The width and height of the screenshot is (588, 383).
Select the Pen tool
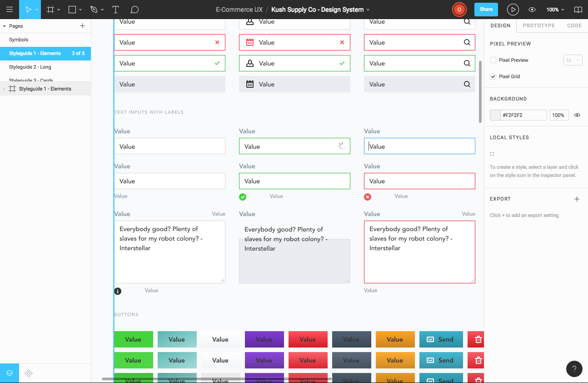[x=94, y=10]
